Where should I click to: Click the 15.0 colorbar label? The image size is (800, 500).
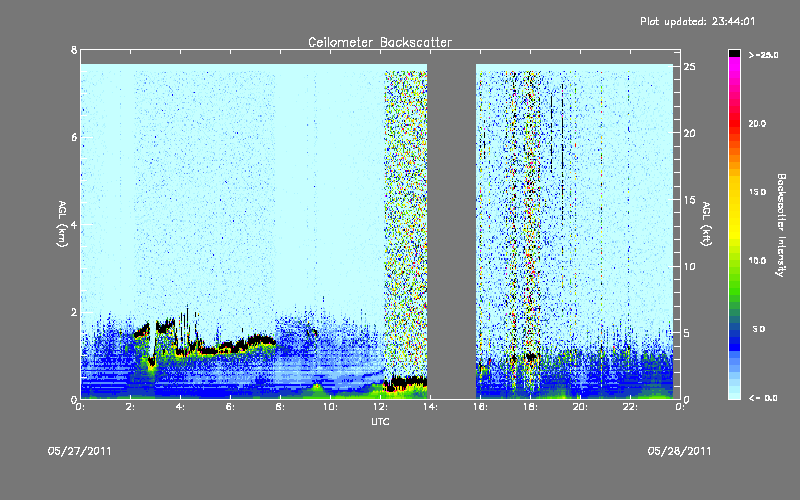(757, 192)
